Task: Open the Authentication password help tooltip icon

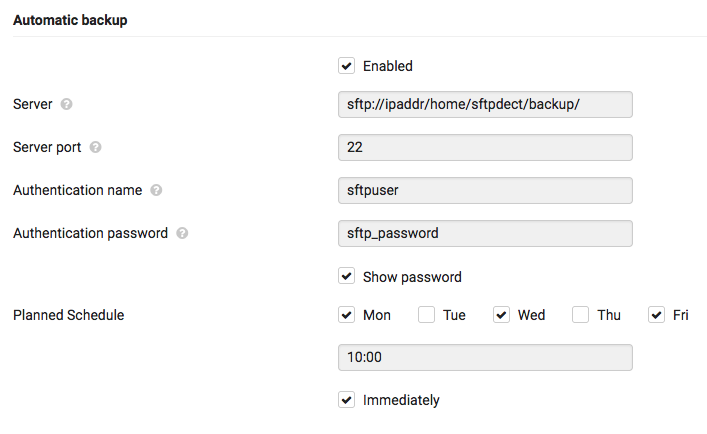Action: [x=182, y=233]
